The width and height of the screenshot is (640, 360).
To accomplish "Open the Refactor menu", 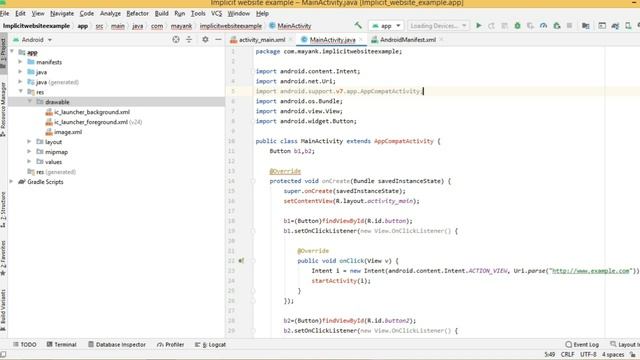I will [x=138, y=13].
